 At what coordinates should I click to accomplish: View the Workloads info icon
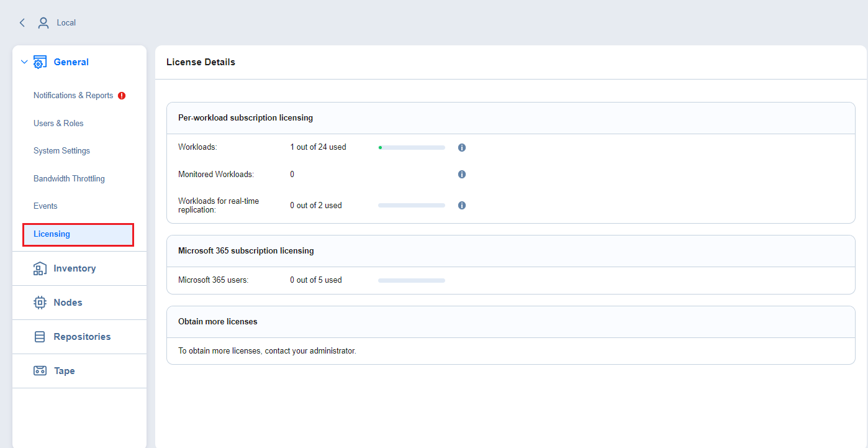pyautogui.click(x=461, y=147)
